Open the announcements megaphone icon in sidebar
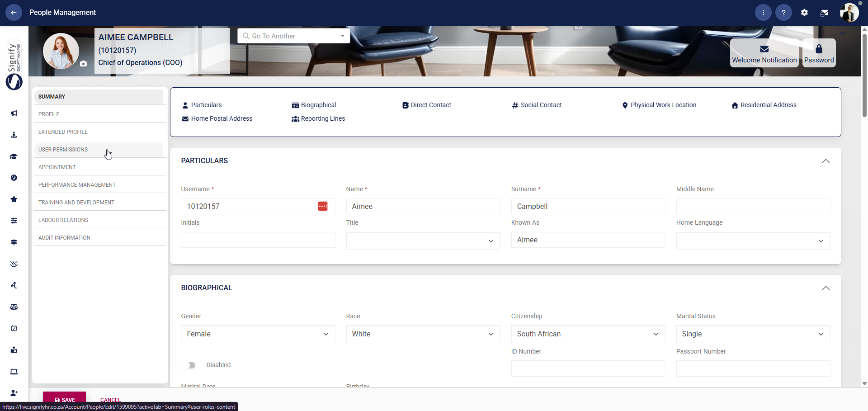This screenshot has width=868, height=411. (14, 113)
